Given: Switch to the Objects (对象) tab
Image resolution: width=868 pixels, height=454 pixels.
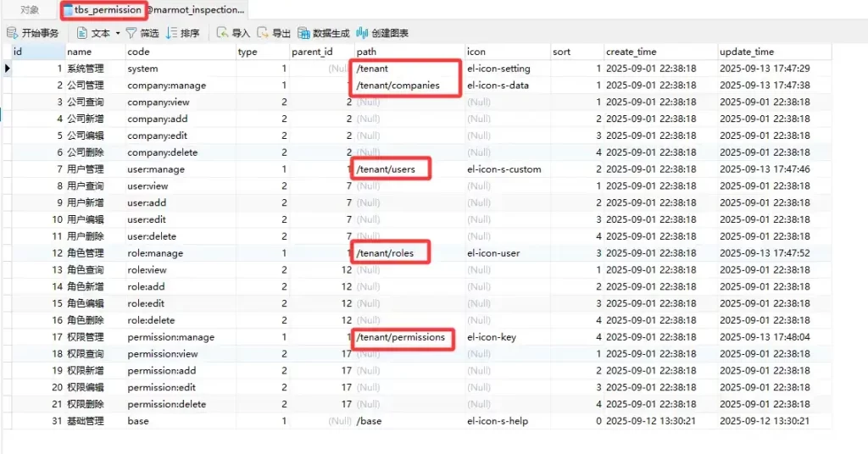Looking at the screenshot, I should 30,10.
